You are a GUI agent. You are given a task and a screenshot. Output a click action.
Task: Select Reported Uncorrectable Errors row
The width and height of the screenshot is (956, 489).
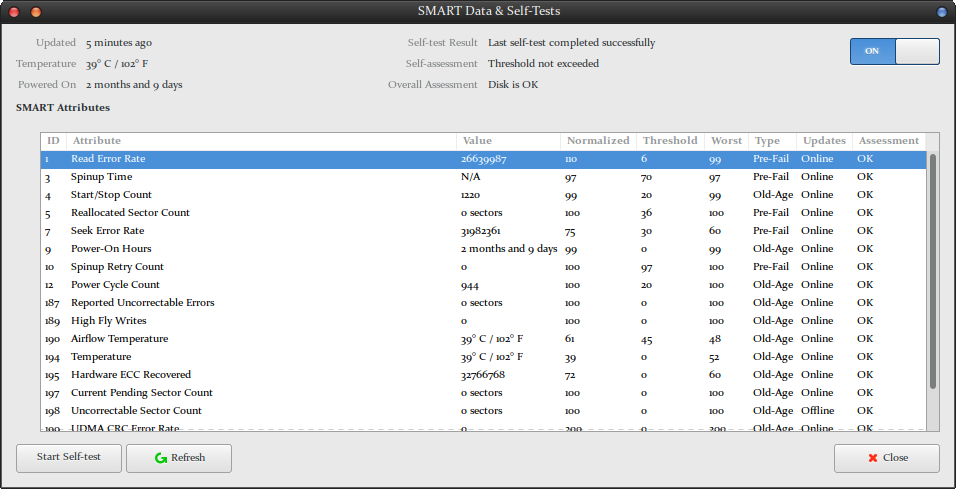point(483,303)
